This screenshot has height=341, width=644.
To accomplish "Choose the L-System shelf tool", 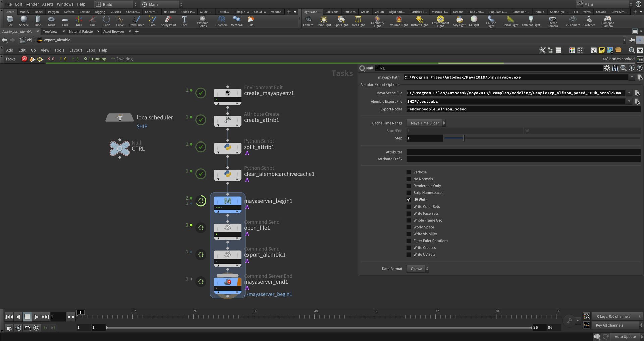I will pos(221,21).
